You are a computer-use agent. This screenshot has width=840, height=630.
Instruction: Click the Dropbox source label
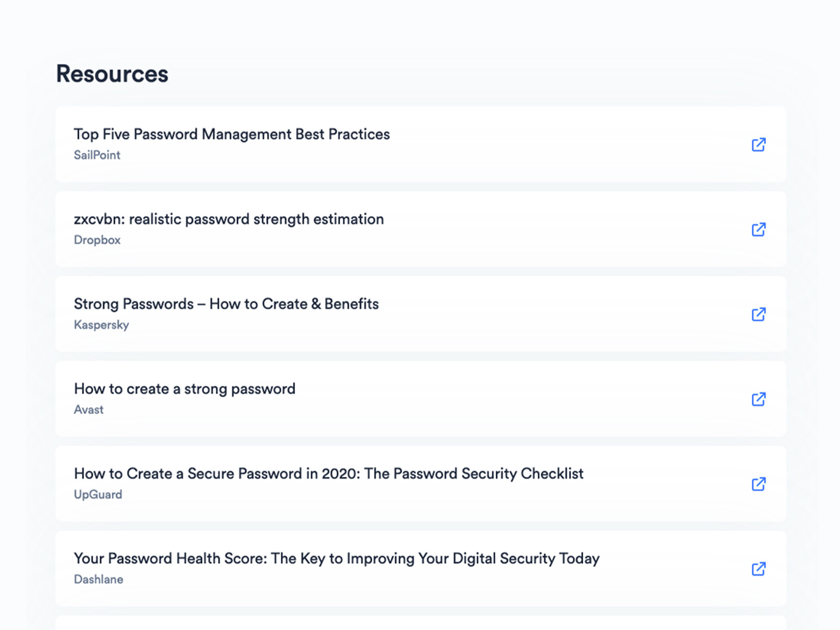click(97, 240)
